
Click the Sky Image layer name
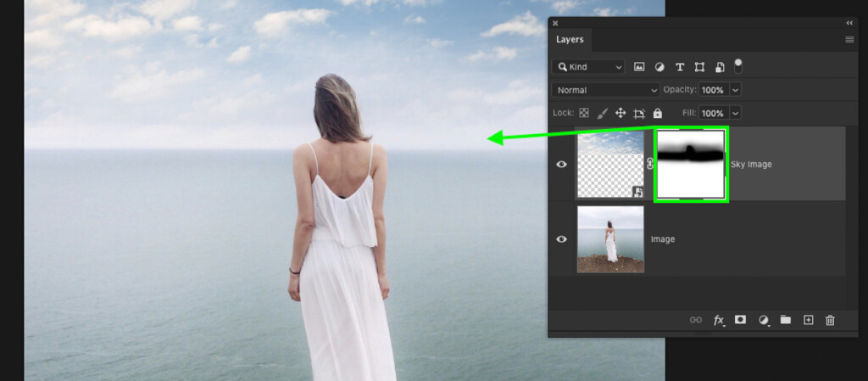[x=751, y=165]
